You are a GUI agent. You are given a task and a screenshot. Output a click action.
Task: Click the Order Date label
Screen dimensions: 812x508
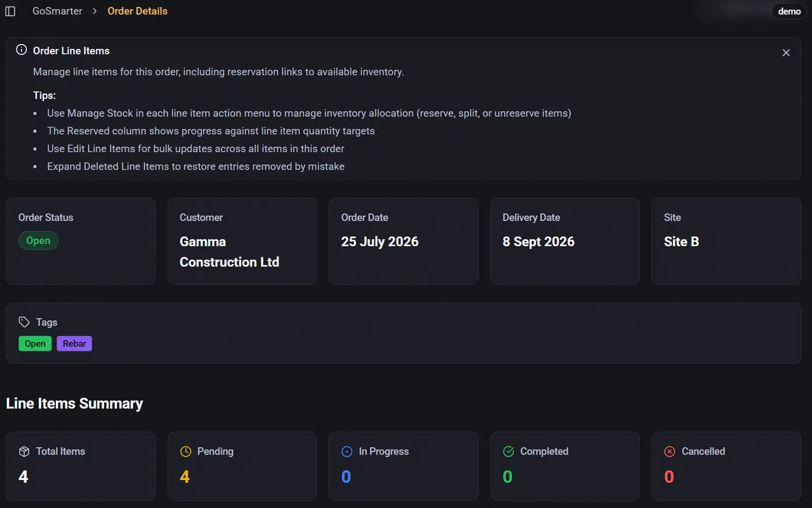click(x=365, y=217)
